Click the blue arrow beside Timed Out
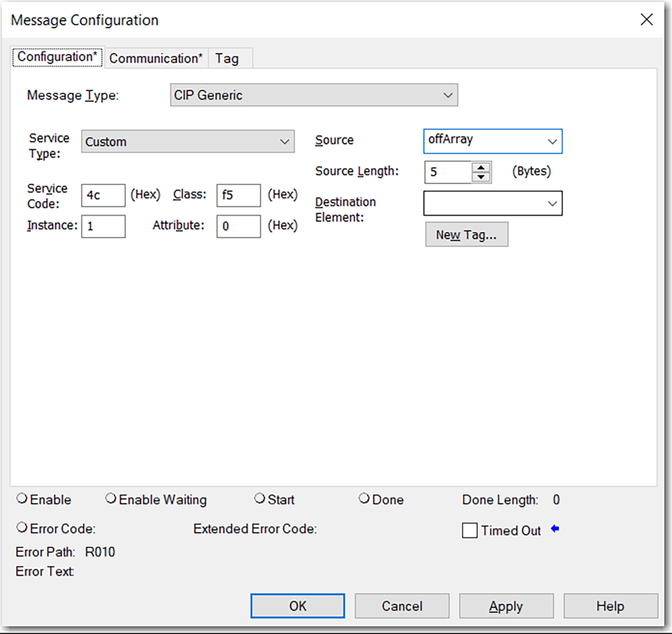This screenshot has height=634, width=672. point(554,529)
